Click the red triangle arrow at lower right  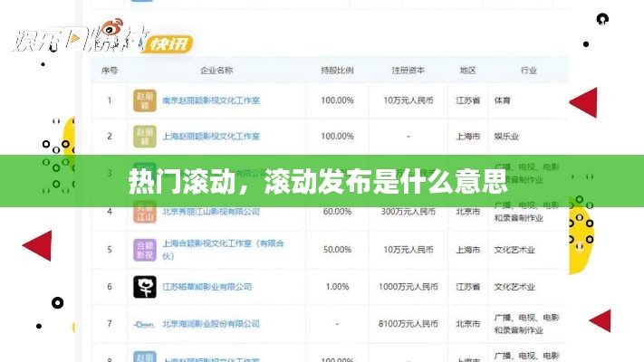600,320
